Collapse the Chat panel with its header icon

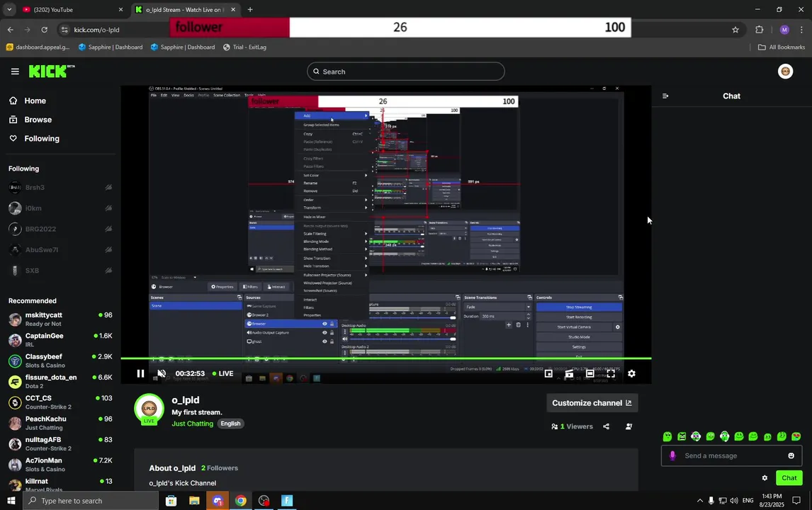(665, 96)
